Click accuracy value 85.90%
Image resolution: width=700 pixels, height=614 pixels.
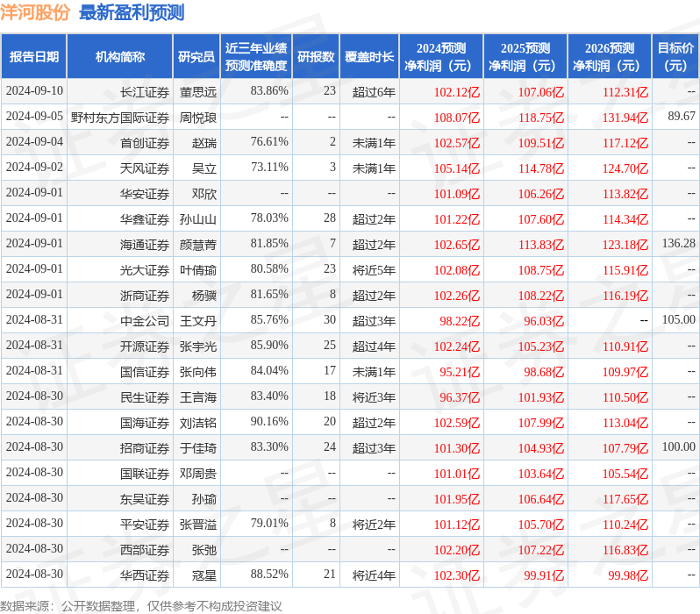(269, 346)
